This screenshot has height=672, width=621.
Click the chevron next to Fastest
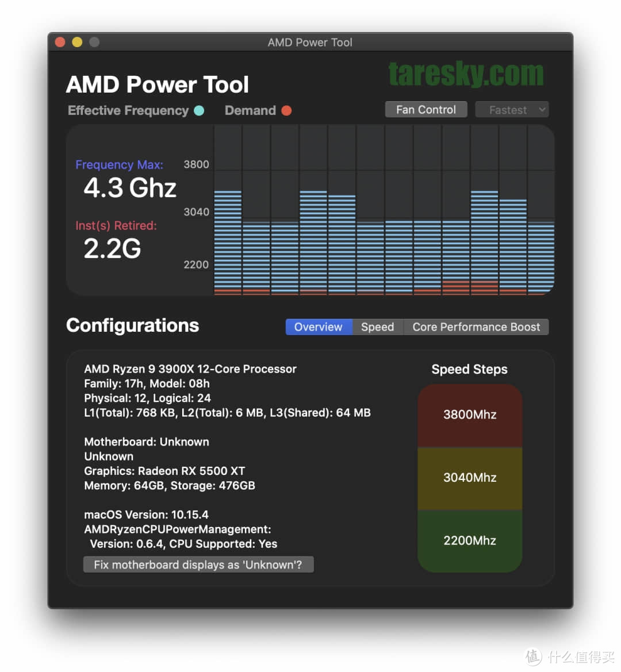(541, 109)
